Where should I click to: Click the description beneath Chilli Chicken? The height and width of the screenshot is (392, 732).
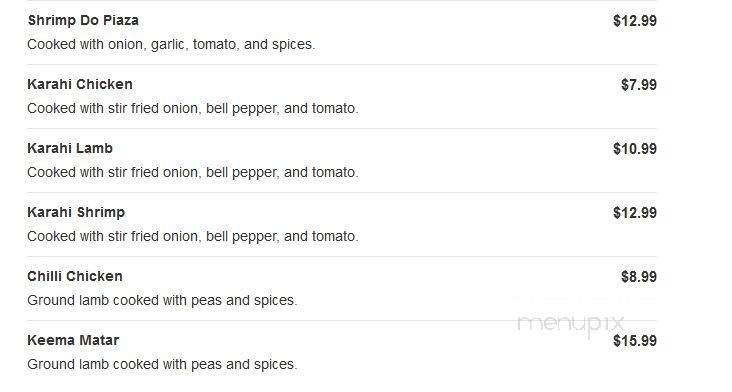162,301
